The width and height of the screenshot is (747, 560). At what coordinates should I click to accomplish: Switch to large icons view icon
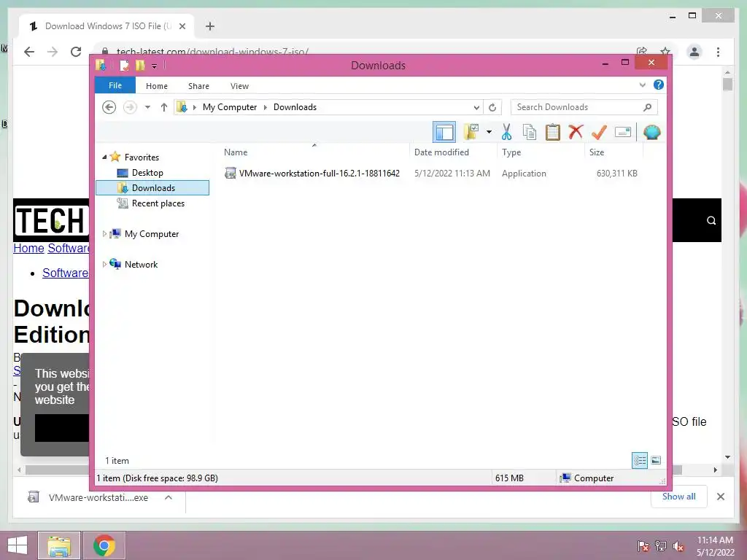tap(656, 460)
